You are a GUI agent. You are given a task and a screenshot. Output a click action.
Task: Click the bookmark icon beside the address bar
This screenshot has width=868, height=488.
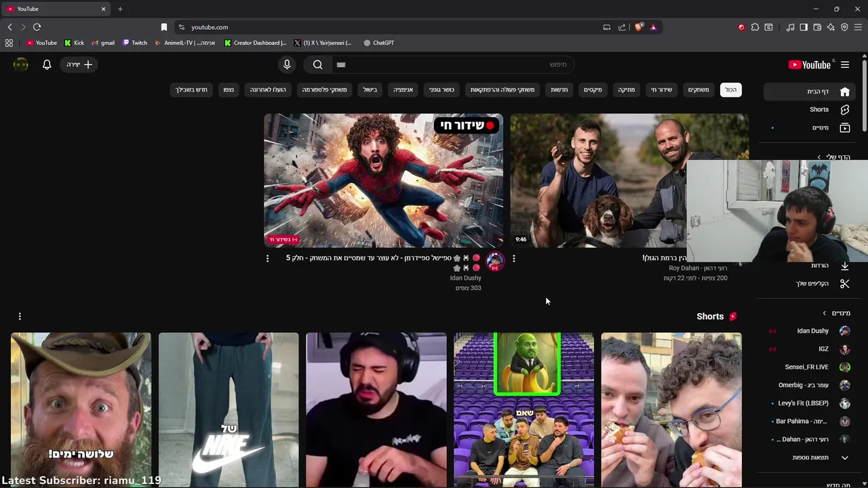163,27
